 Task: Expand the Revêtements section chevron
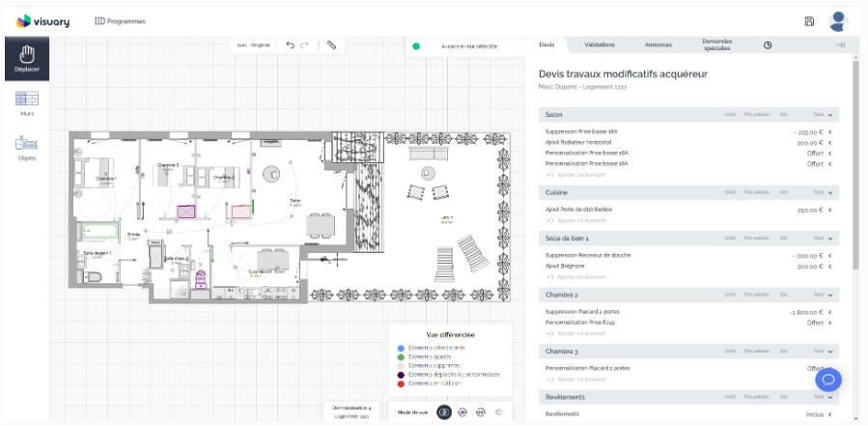(x=830, y=398)
